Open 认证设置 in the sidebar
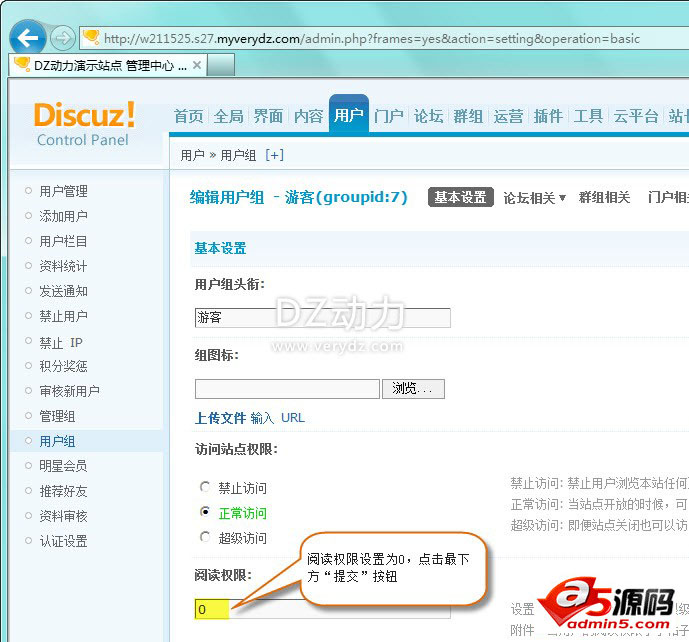Screen dimensions: 689x642 [63, 541]
